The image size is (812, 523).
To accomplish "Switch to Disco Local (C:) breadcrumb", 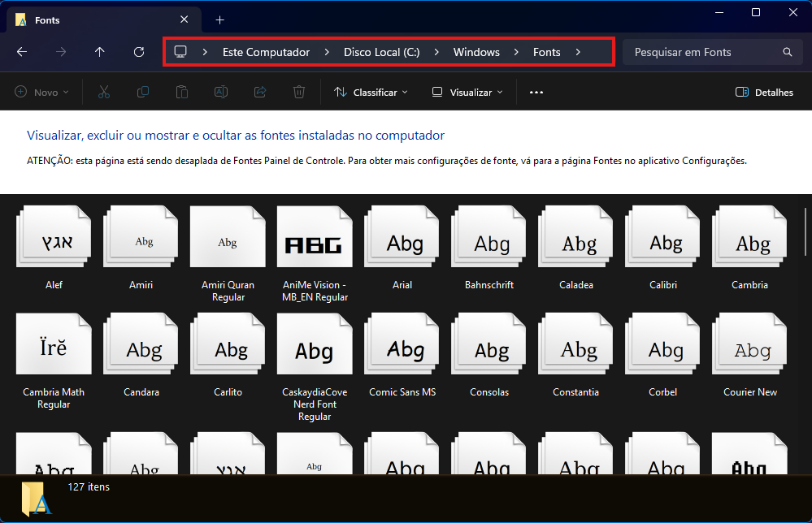I will [381, 51].
